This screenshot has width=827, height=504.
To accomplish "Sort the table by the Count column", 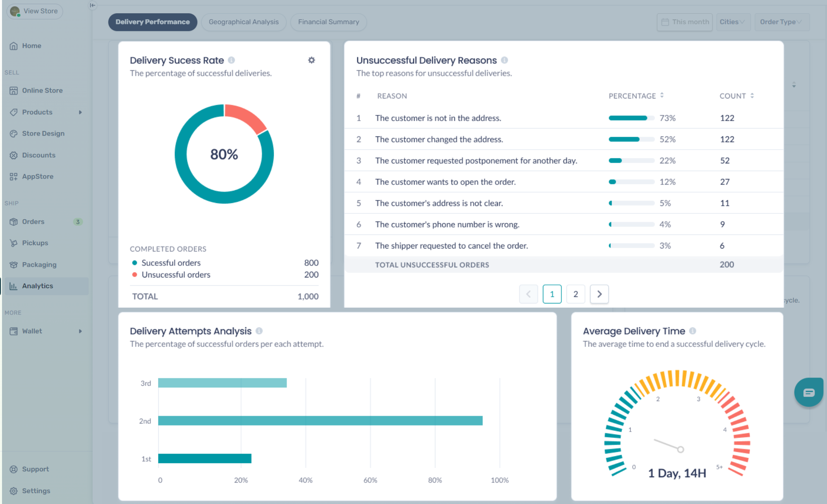I will (x=752, y=96).
